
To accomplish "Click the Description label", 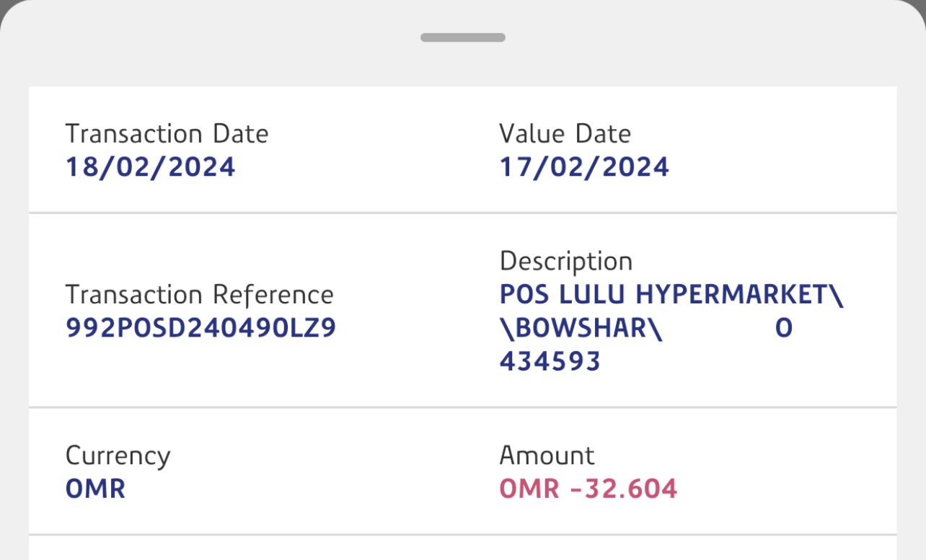I will click(565, 261).
